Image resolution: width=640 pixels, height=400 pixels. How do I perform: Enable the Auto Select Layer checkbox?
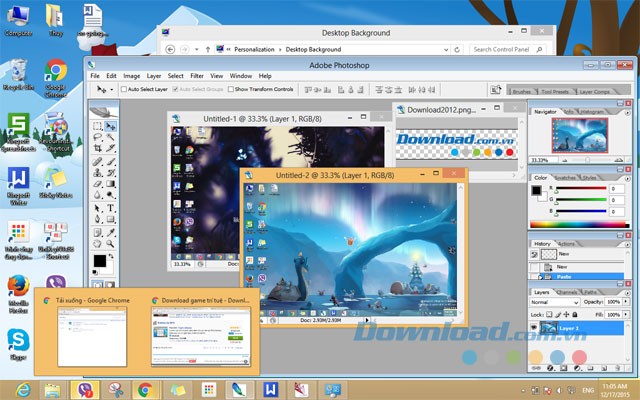tap(124, 89)
